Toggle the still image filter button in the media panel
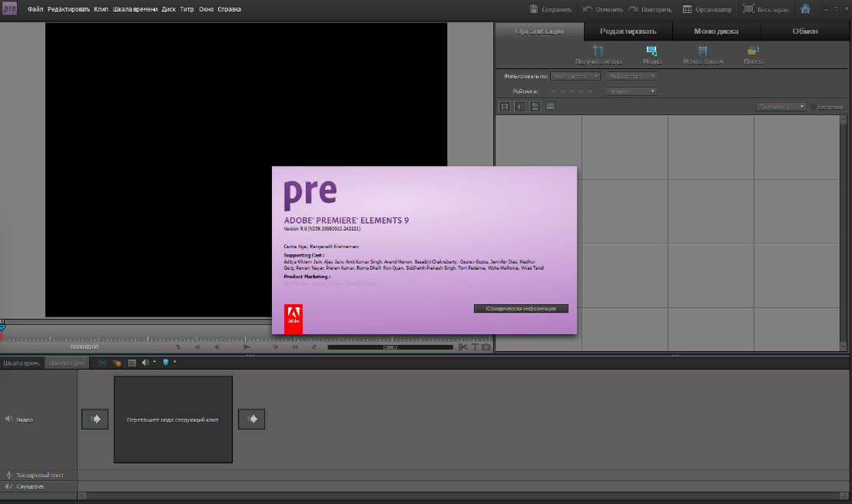 pos(535,107)
